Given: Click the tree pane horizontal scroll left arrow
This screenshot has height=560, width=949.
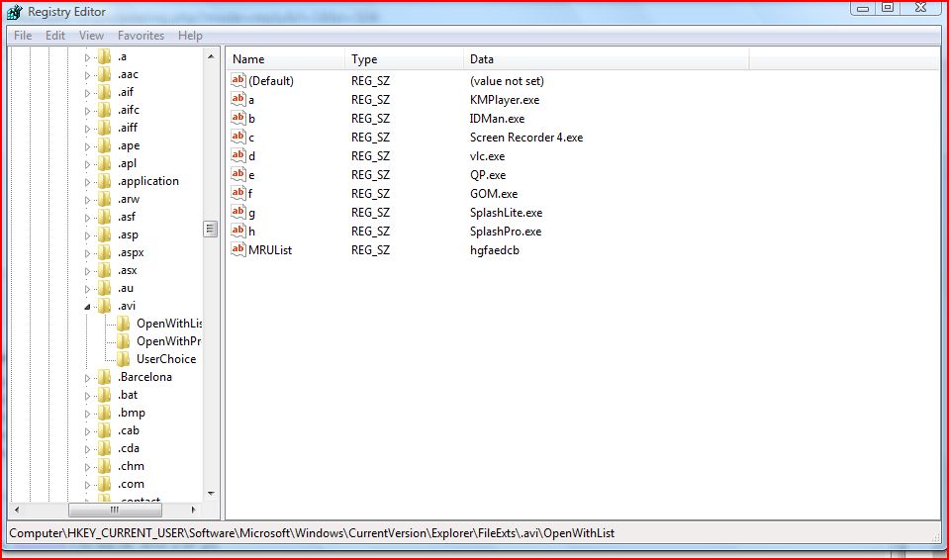Looking at the screenshot, I should 17,510.
